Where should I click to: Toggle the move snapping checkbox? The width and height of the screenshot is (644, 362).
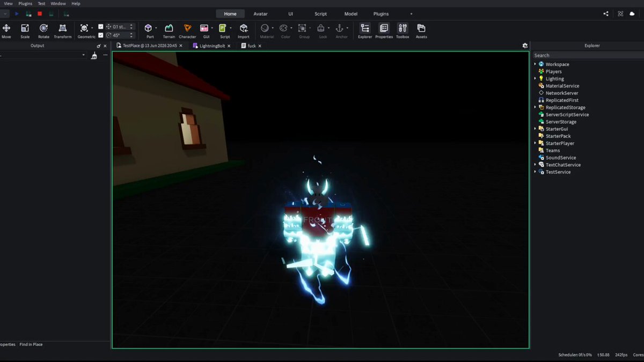click(101, 26)
